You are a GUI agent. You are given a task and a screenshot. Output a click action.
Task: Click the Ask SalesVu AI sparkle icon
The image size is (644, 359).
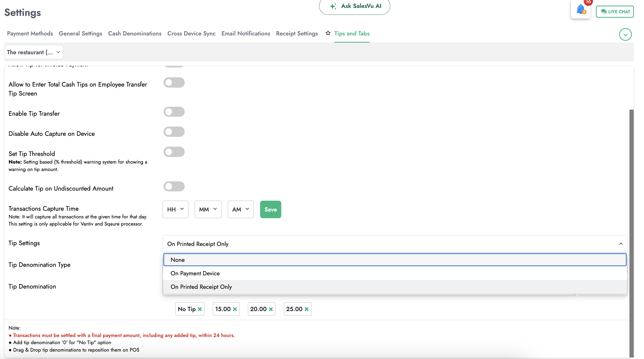click(x=333, y=6)
